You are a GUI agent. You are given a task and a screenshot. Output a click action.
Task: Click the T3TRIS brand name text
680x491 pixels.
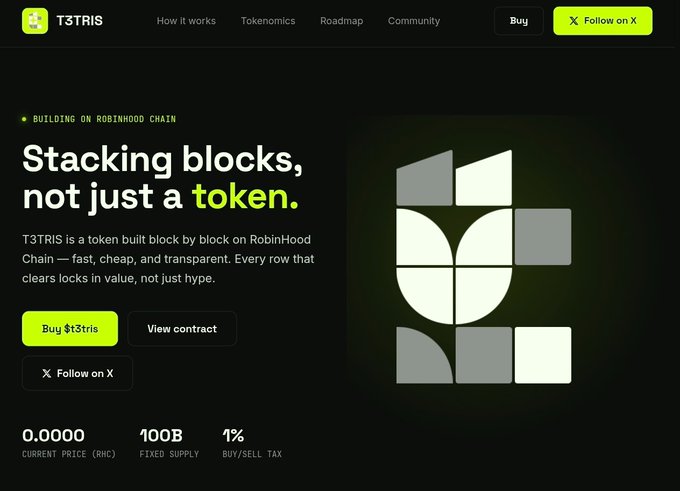[x=79, y=21]
